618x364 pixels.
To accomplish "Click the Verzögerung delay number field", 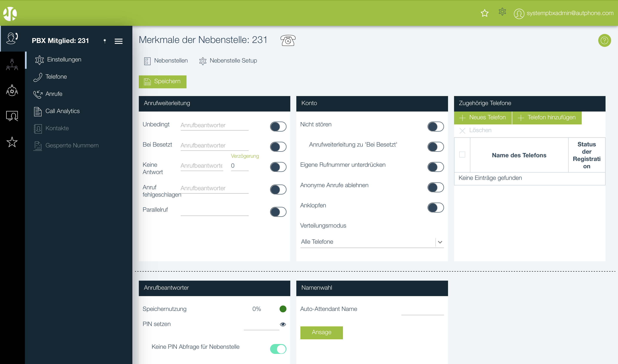I will 239,166.
